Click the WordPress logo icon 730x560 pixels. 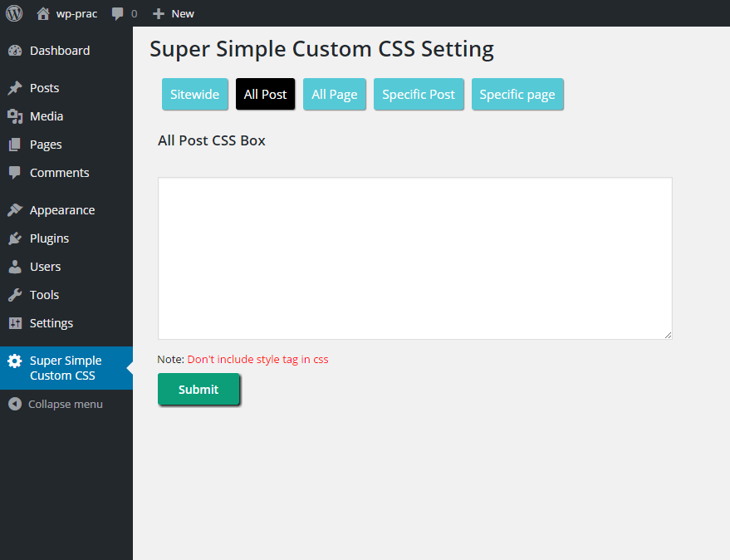point(14,13)
